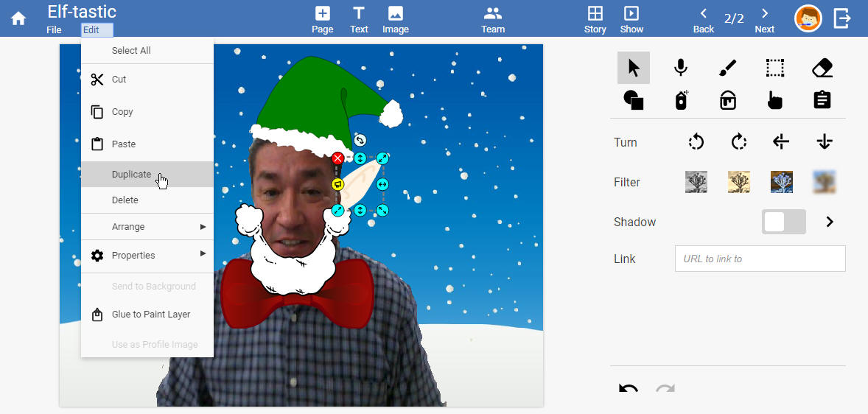Apply the blur filter thumbnail

click(x=825, y=181)
